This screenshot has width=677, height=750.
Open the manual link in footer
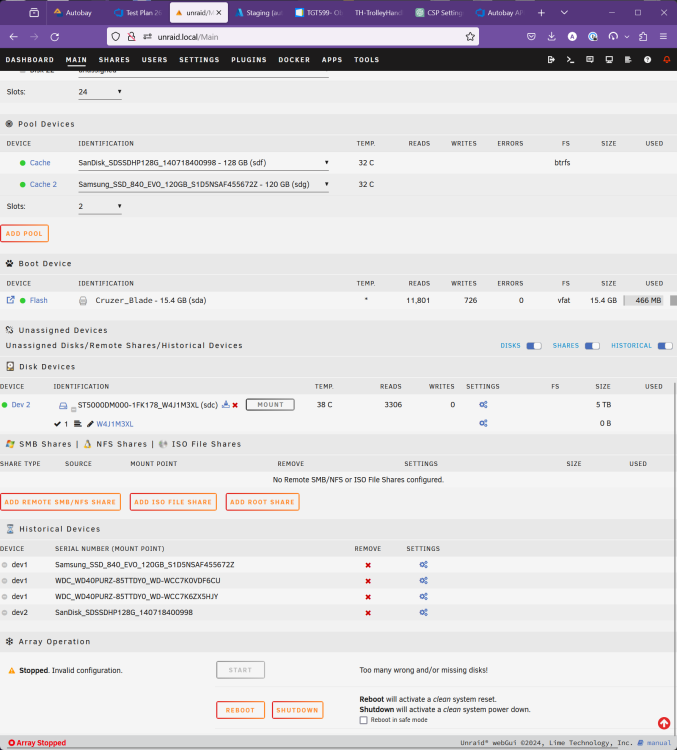[658, 743]
